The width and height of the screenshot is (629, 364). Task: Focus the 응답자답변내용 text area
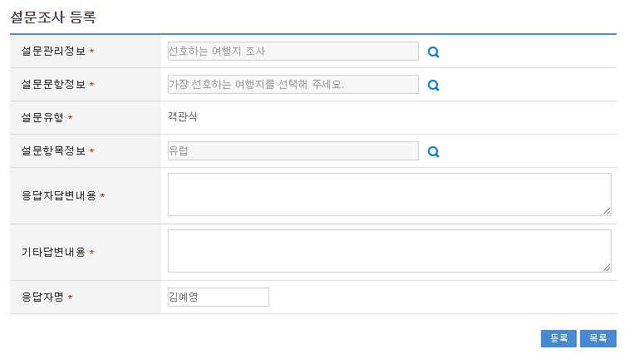(x=389, y=194)
